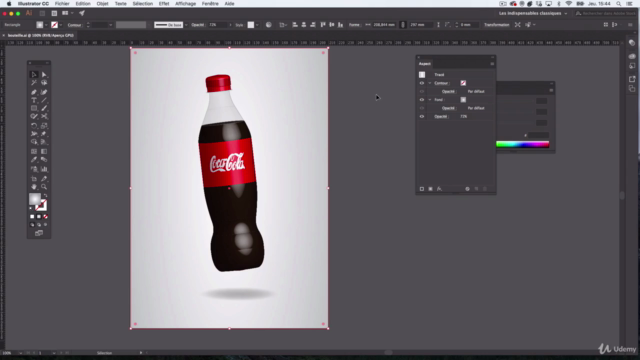
Task: Open the Affichage menu
Action: pos(186,4)
